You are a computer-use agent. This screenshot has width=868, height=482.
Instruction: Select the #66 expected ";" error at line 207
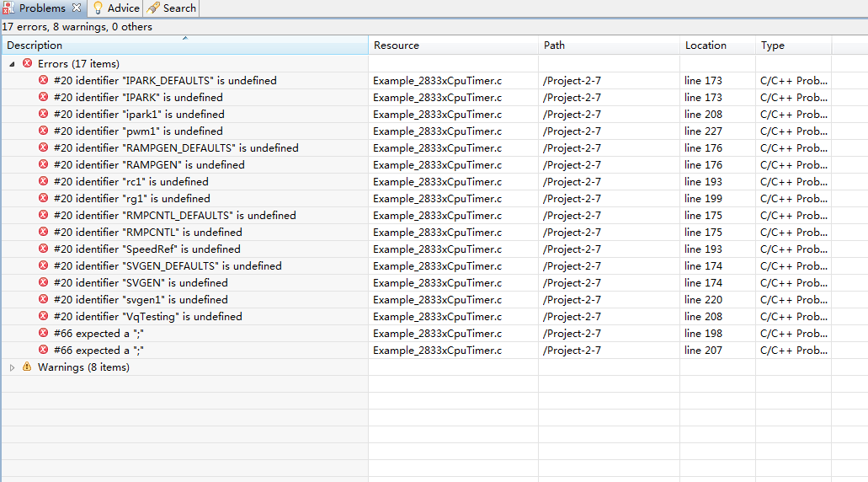(x=99, y=351)
